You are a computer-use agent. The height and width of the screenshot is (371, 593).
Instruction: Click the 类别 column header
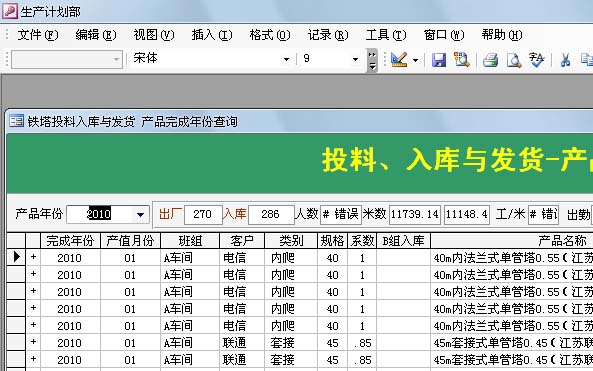(x=291, y=241)
